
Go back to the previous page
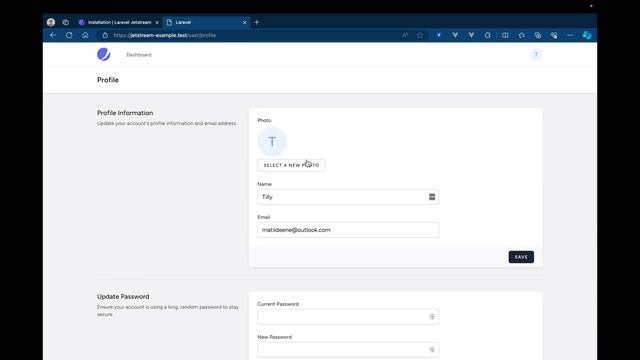point(53,36)
